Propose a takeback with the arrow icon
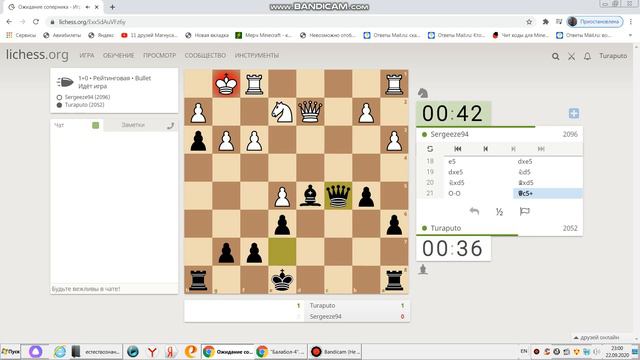Viewport: 640px width, 360px height. pos(474,211)
